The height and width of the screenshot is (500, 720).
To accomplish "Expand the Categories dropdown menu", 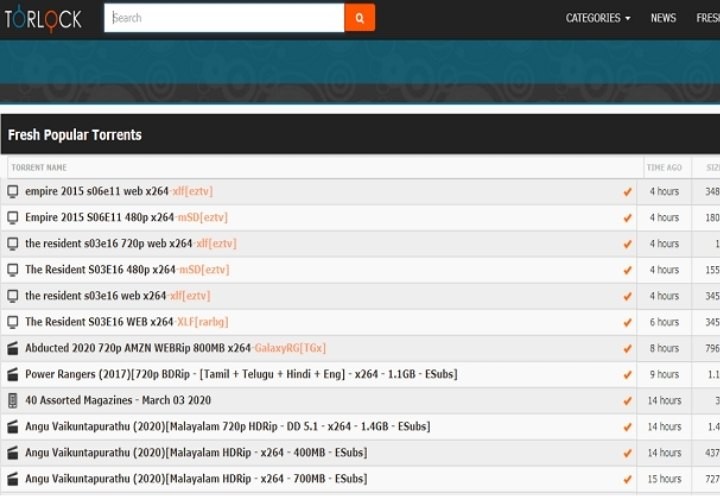I will click(597, 18).
